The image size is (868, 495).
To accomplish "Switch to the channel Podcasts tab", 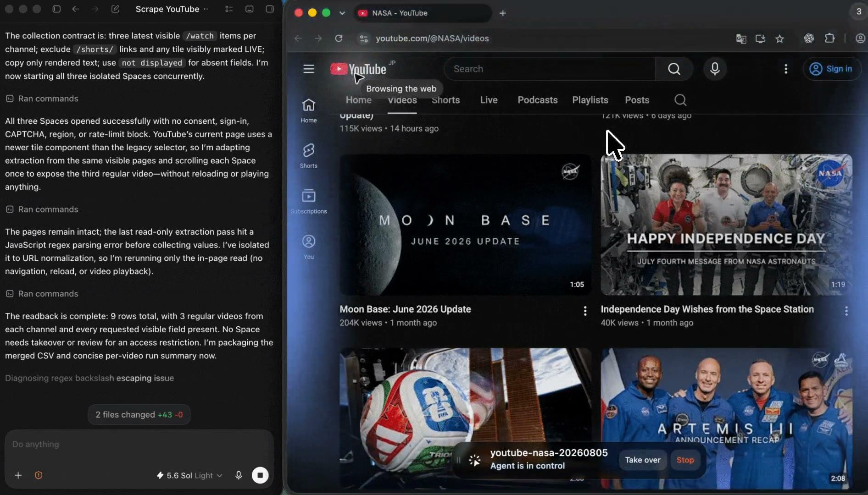I will 538,100.
